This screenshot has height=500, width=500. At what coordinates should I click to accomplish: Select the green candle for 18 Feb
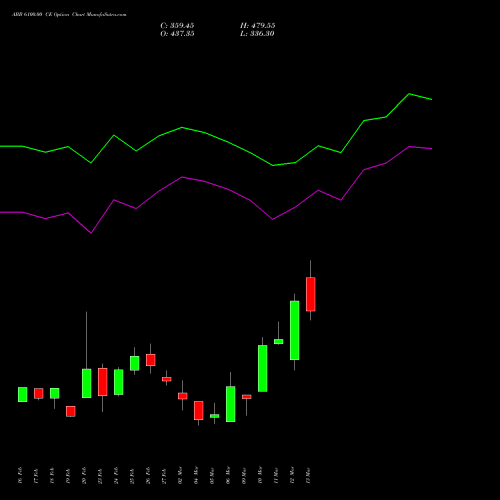pos(55,393)
